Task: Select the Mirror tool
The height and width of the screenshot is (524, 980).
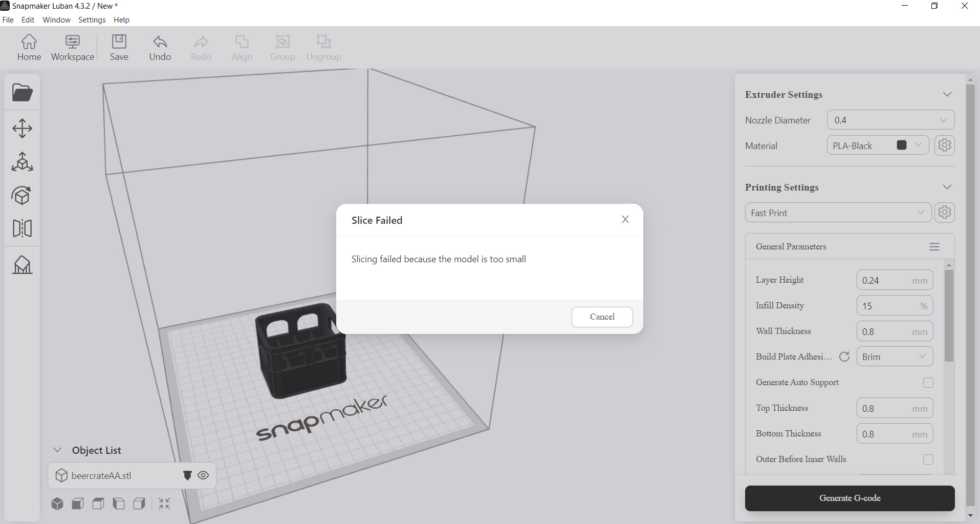Action: coord(23,228)
